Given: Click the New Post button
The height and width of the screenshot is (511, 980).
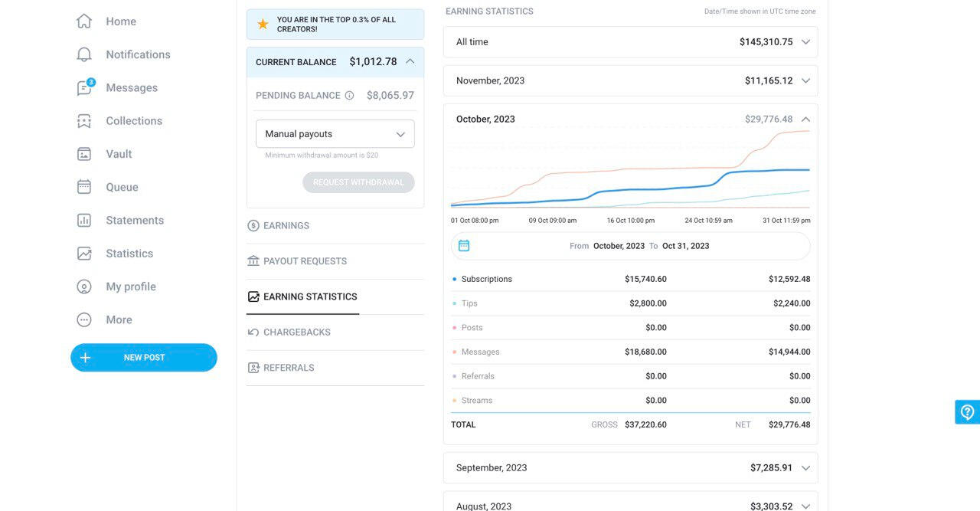Looking at the screenshot, I should pyautogui.click(x=144, y=358).
